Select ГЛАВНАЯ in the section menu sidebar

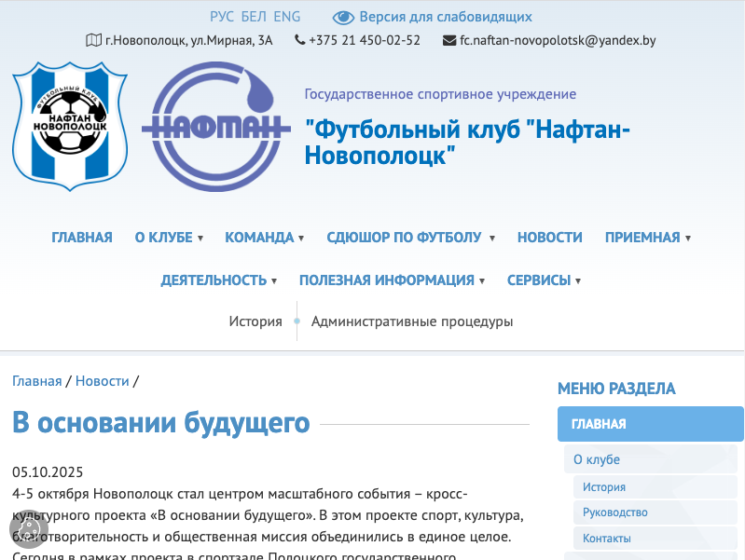(x=651, y=424)
